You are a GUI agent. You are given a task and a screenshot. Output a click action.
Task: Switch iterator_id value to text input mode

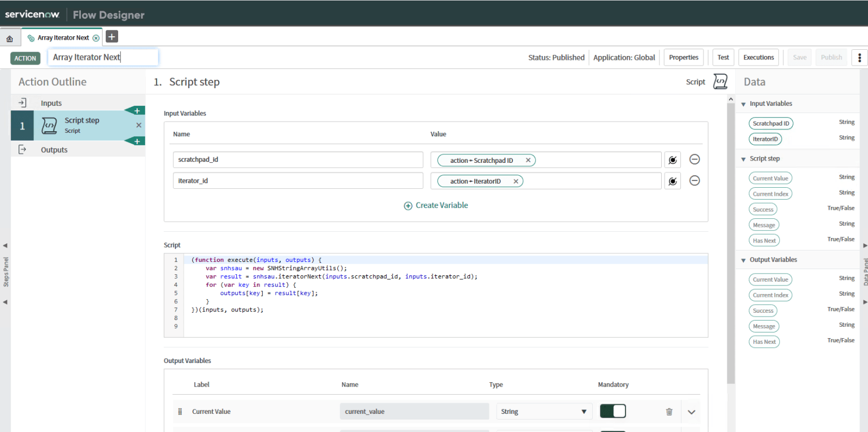[672, 180]
